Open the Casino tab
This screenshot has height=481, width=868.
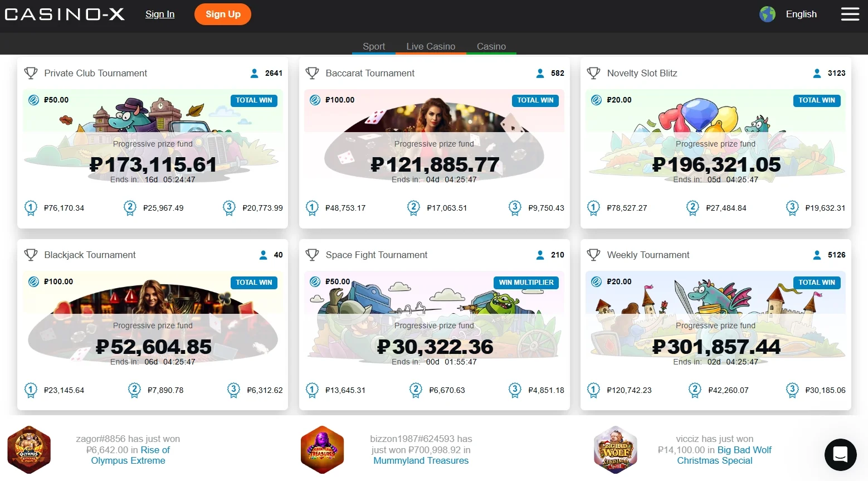(x=491, y=46)
